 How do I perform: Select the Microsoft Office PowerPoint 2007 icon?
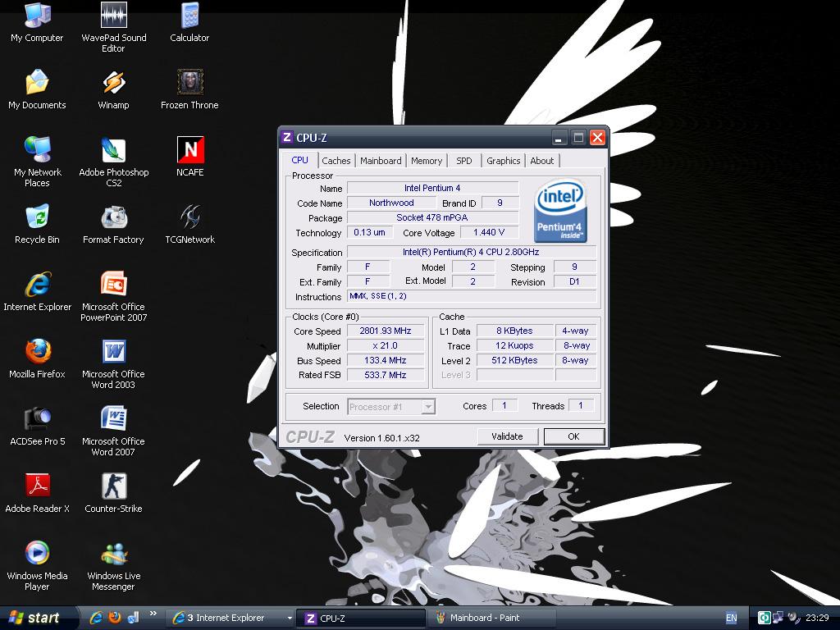coord(113,296)
